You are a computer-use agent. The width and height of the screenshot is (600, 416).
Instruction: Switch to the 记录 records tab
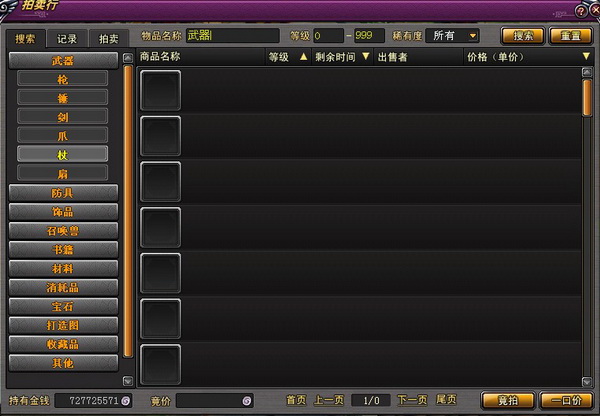click(x=67, y=39)
